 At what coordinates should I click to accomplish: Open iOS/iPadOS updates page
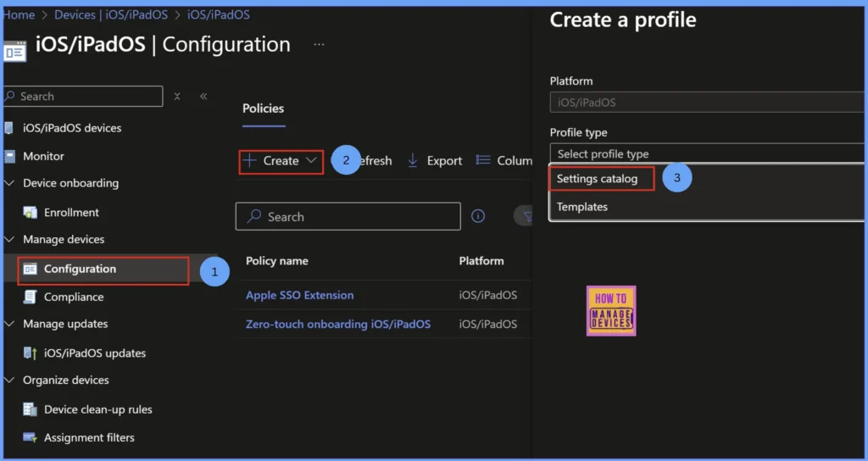95,353
